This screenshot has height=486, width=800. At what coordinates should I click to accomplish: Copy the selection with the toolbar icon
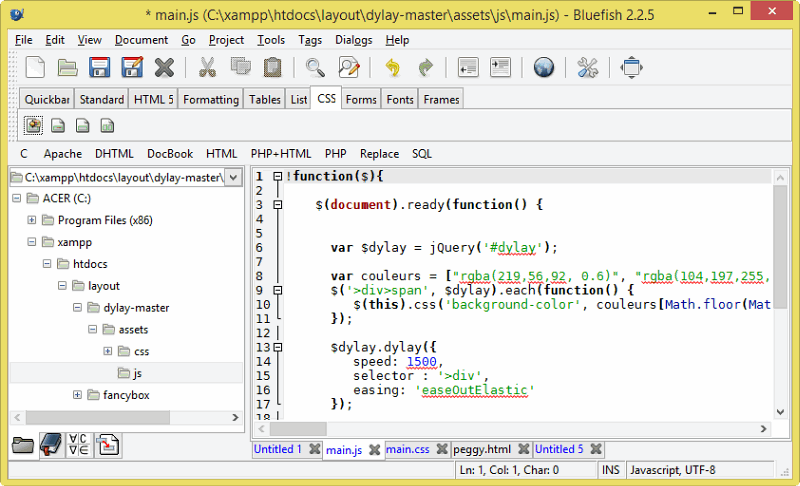(x=240, y=67)
